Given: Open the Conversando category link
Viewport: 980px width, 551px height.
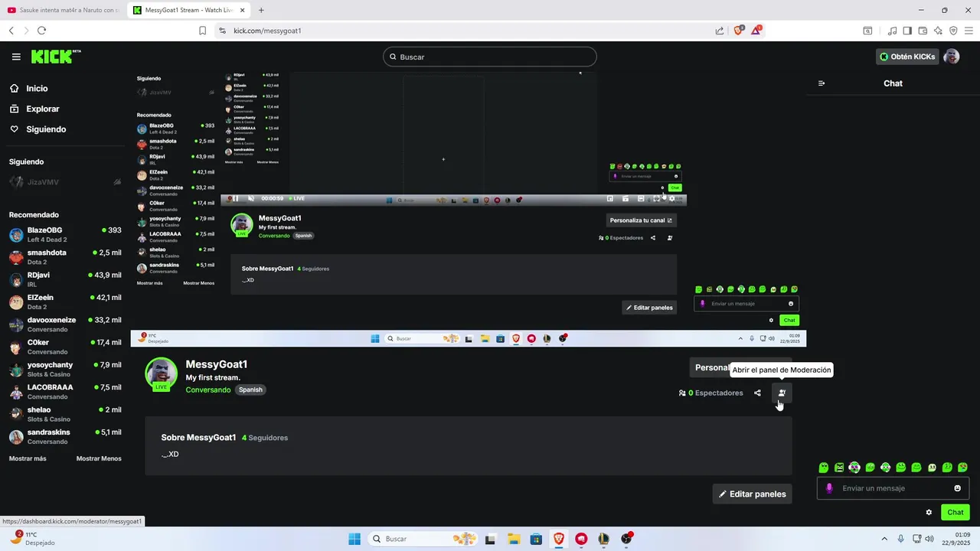Looking at the screenshot, I should tap(208, 390).
